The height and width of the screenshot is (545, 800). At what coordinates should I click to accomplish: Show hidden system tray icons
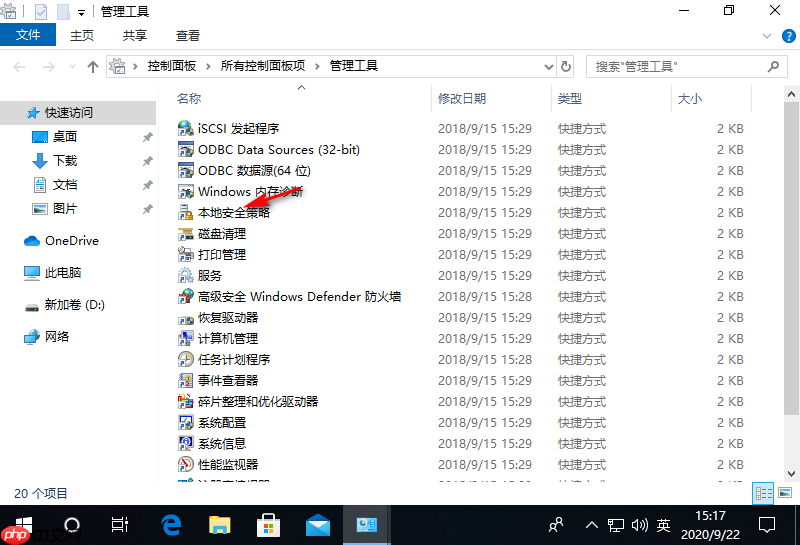[x=591, y=525]
